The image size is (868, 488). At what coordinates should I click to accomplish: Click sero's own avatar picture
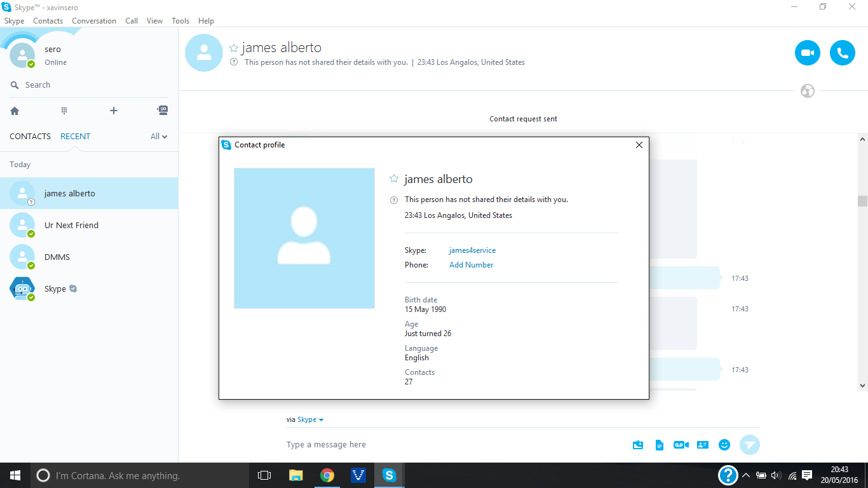(22, 55)
